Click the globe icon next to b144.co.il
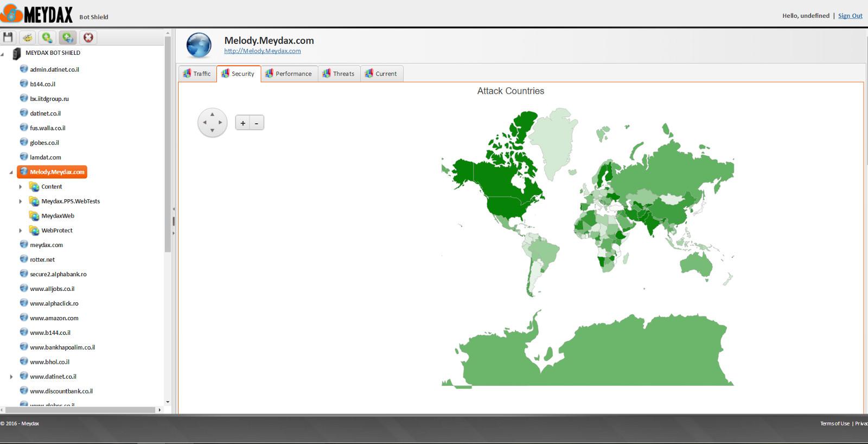The width and height of the screenshot is (868, 444). click(x=24, y=84)
